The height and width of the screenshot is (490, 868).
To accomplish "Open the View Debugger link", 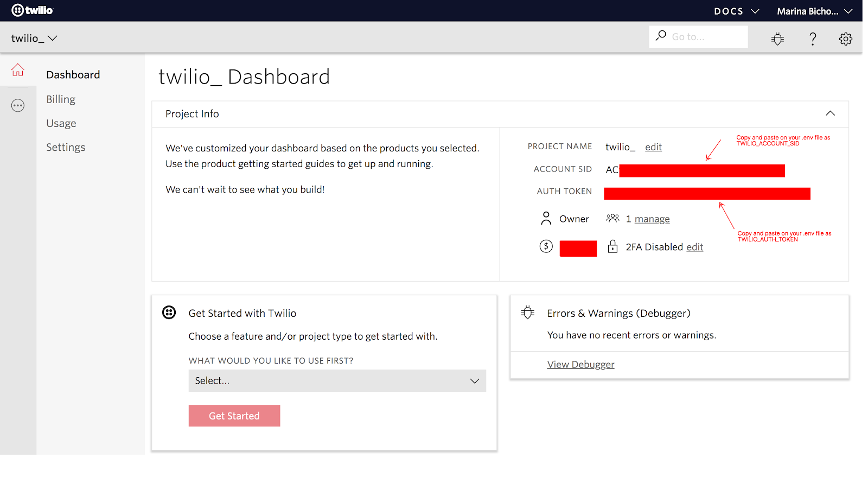I will pos(581,365).
